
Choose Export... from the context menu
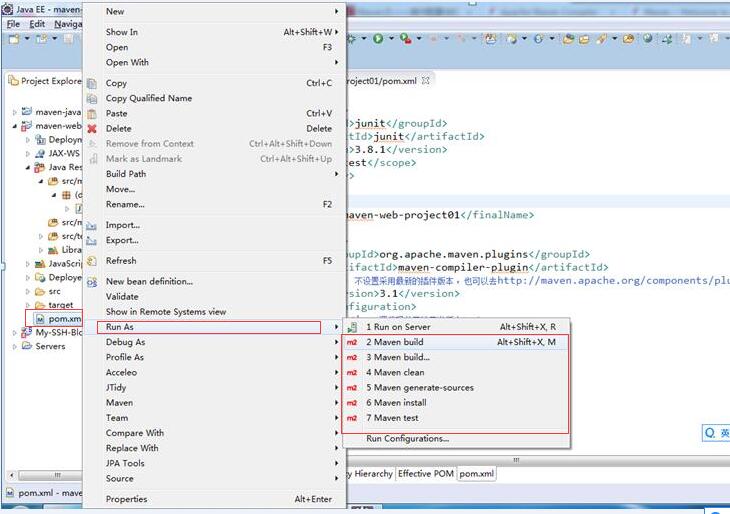(215, 241)
